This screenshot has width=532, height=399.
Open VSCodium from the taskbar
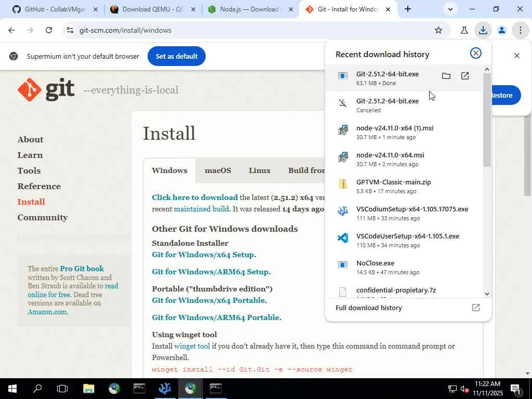(x=165, y=389)
